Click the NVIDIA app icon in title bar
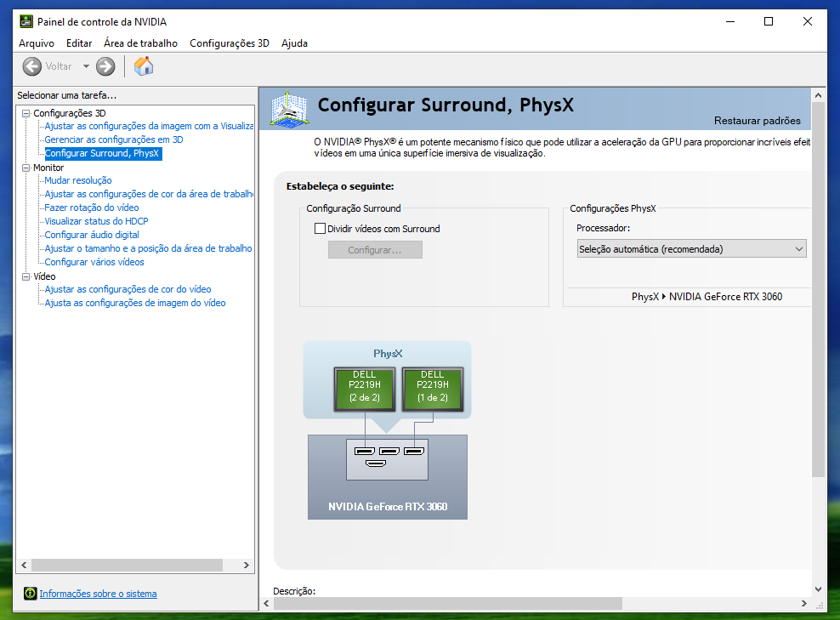This screenshot has width=840, height=620. [x=26, y=21]
